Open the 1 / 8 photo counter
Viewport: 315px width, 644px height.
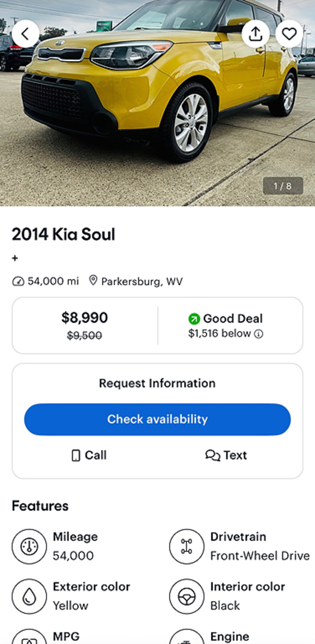(x=283, y=186)
